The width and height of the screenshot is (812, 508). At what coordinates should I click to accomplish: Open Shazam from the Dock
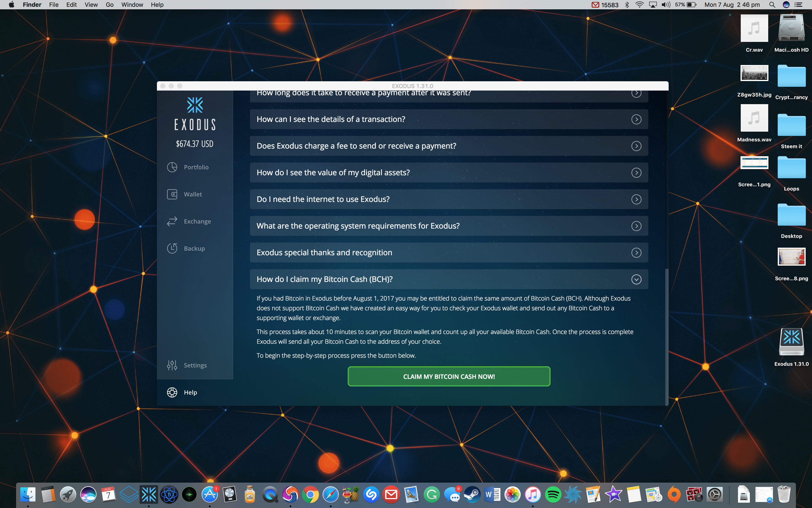[x=371, y=494]
